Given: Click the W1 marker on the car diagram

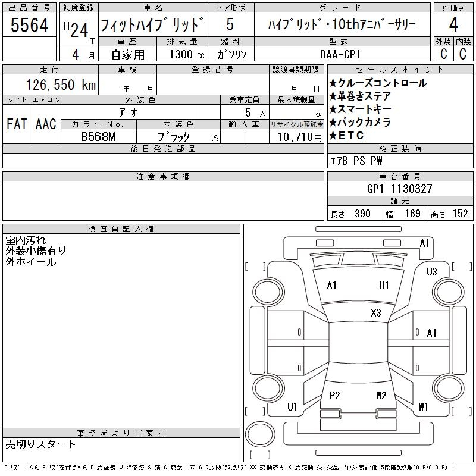Looking at the screenshot, I should click(x=423, y=407).
